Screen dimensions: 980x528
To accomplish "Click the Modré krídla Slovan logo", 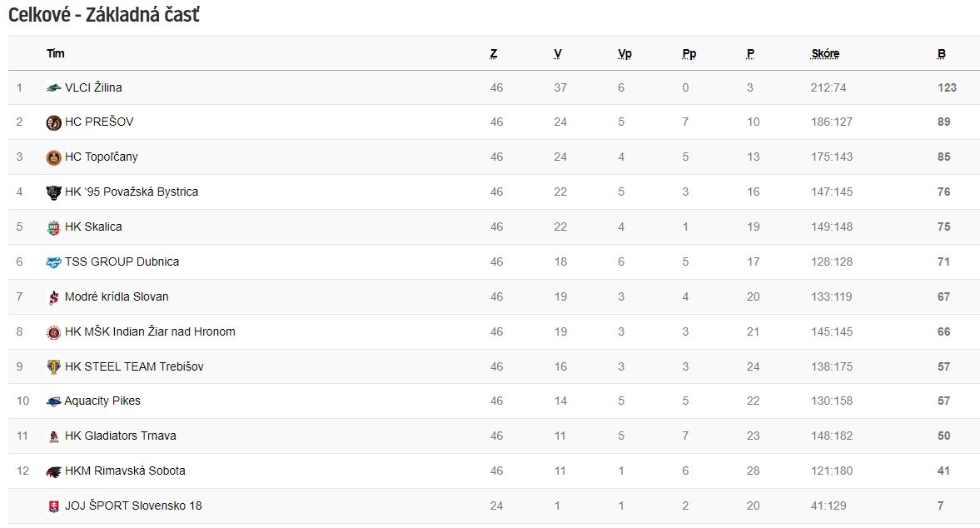I will [54, 297].
